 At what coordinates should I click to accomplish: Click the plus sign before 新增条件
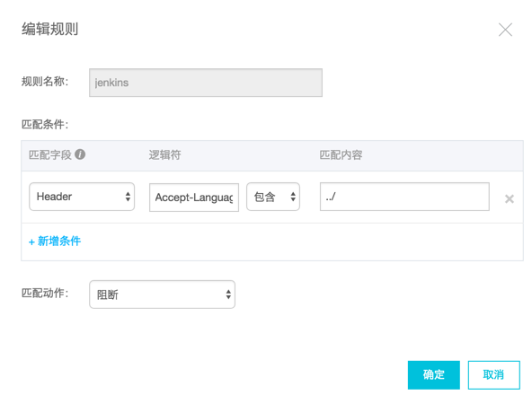click(x=31, y=242)
